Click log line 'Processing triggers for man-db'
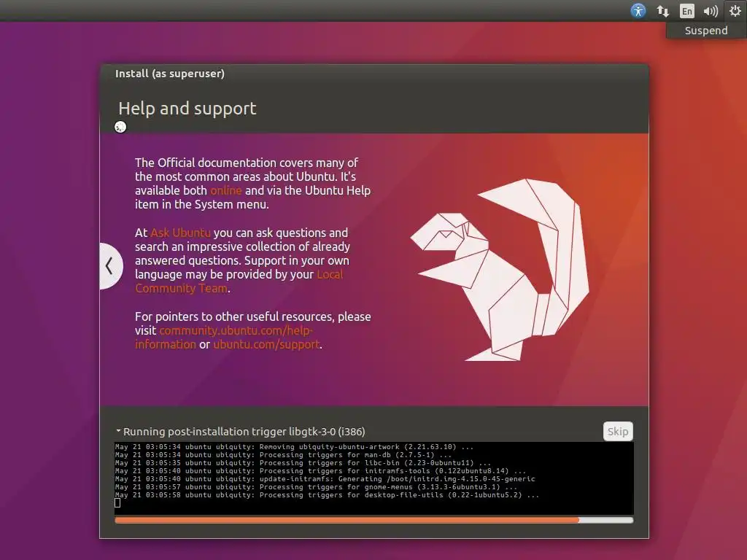This screenshot has width=747, height=560. [x=284, y=455]
